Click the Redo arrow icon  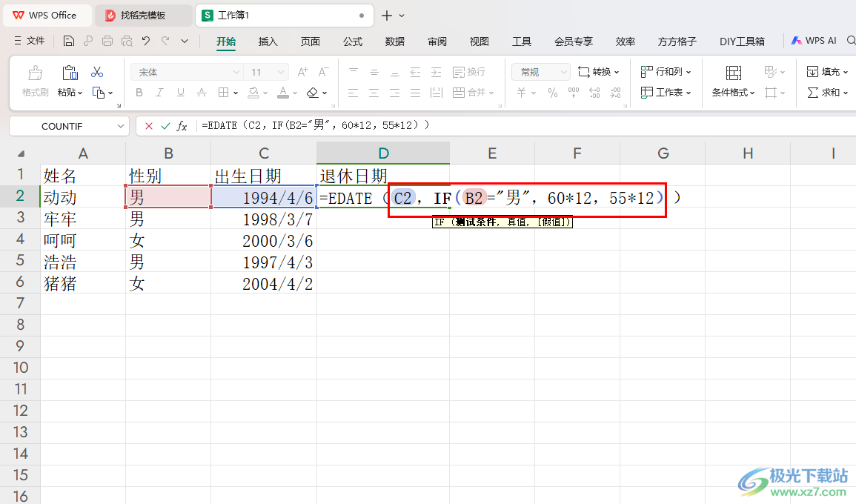click(165, 41)
